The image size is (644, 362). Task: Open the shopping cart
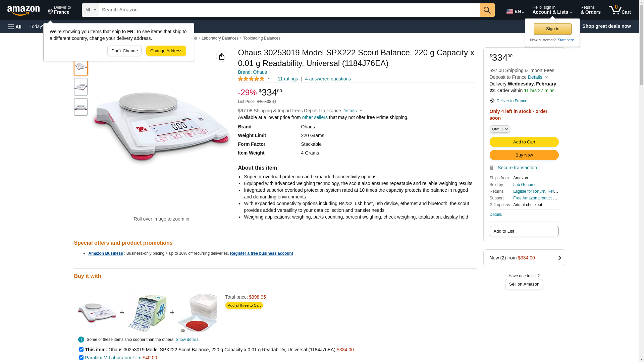[620, 10]
